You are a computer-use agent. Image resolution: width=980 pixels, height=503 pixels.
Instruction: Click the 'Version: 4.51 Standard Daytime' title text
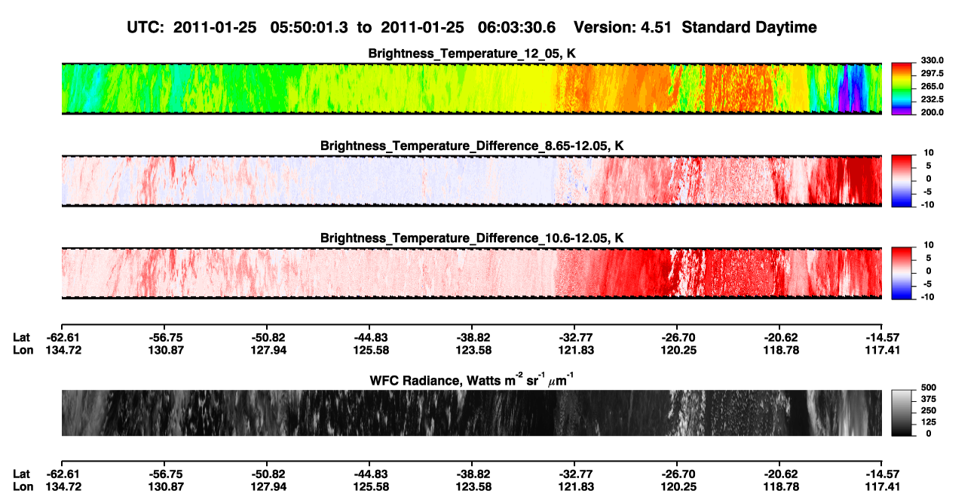point(695,27)
